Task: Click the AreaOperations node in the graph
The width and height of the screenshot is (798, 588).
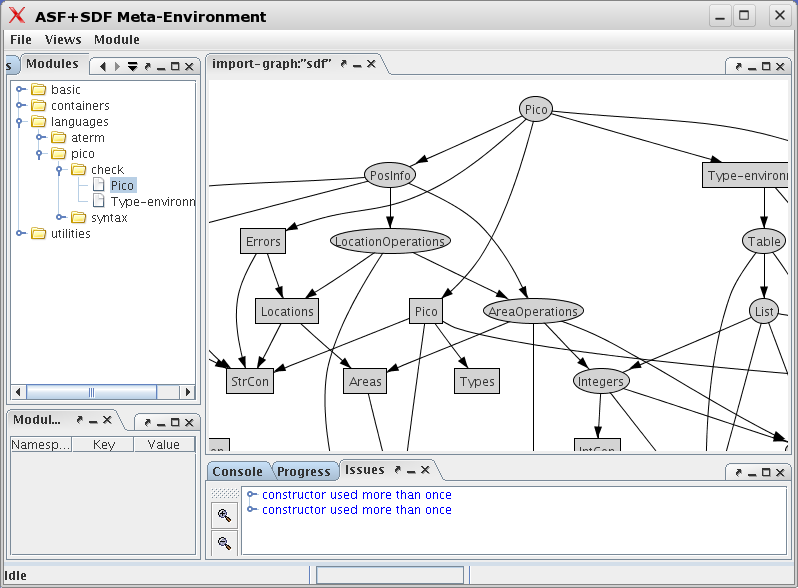Action: [x=533, y=311]
